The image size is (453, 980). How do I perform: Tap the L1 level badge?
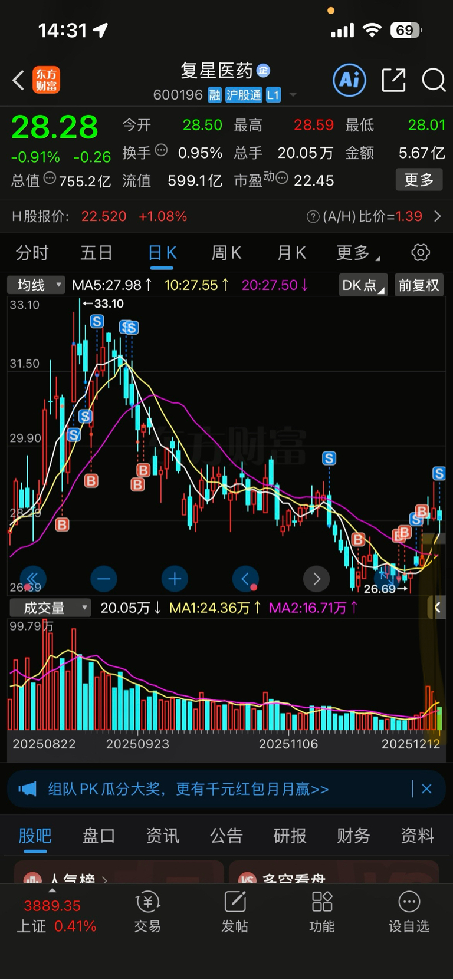click(x=273, y=95)
